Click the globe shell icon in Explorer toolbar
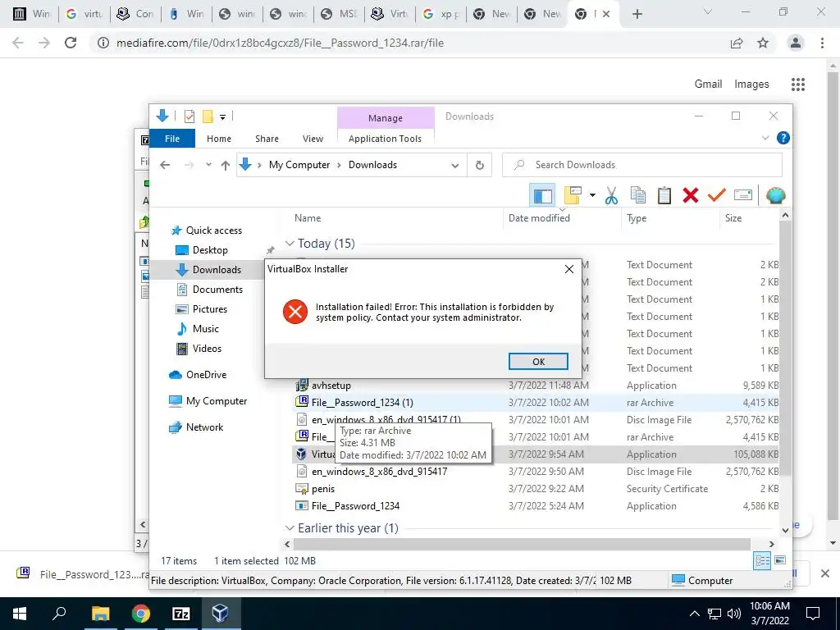The height and width of the screenshot is (630, 840). (775, 195)
